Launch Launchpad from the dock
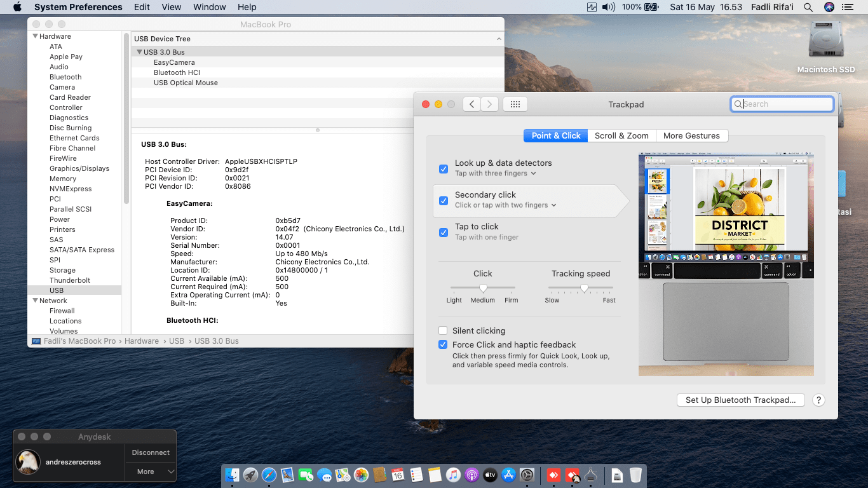The height and width of the screenshot is (488, 868). click(x=250, y=475)
